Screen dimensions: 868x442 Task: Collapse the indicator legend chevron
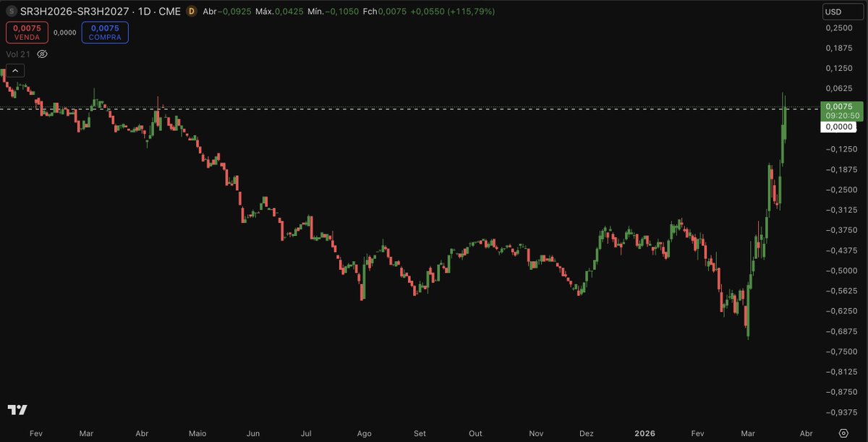(15, 70)
